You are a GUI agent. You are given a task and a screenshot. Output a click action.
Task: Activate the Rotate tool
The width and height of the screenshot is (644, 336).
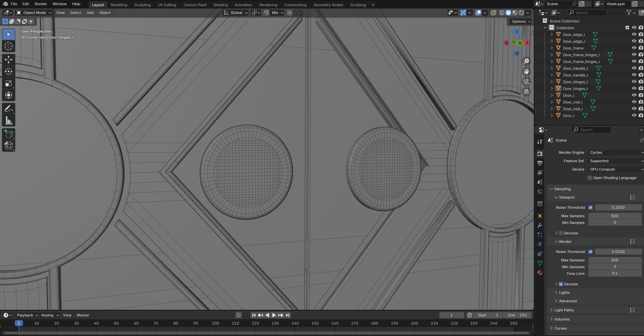(x=9, y=71)
